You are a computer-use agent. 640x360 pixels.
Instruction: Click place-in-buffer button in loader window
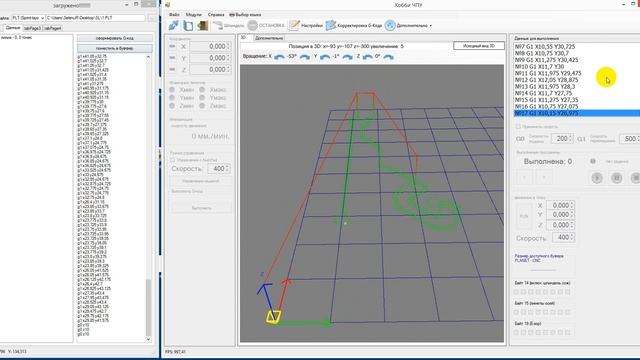[115, 48]
